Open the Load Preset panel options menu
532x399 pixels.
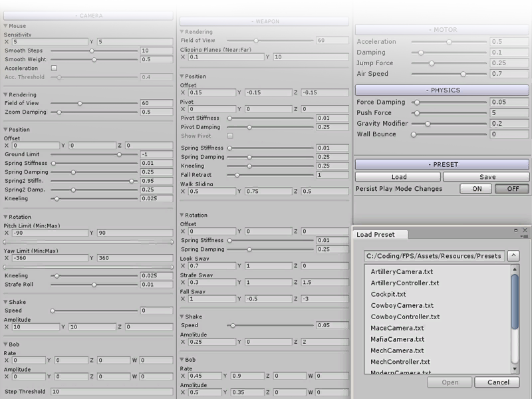pos(525,236)
